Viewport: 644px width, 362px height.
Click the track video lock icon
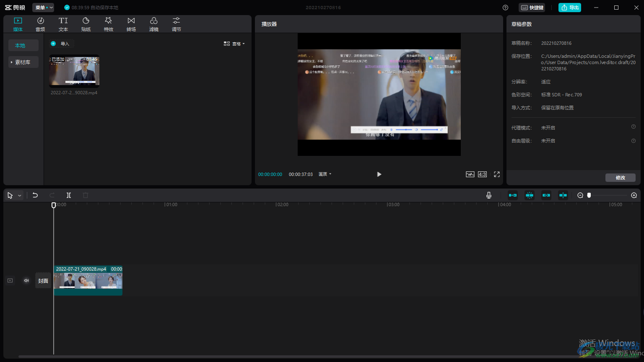10,281
